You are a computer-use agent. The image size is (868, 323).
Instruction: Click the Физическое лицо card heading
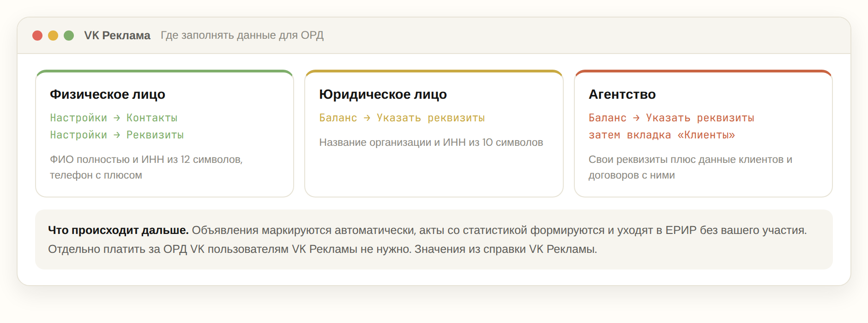[108, 94]
